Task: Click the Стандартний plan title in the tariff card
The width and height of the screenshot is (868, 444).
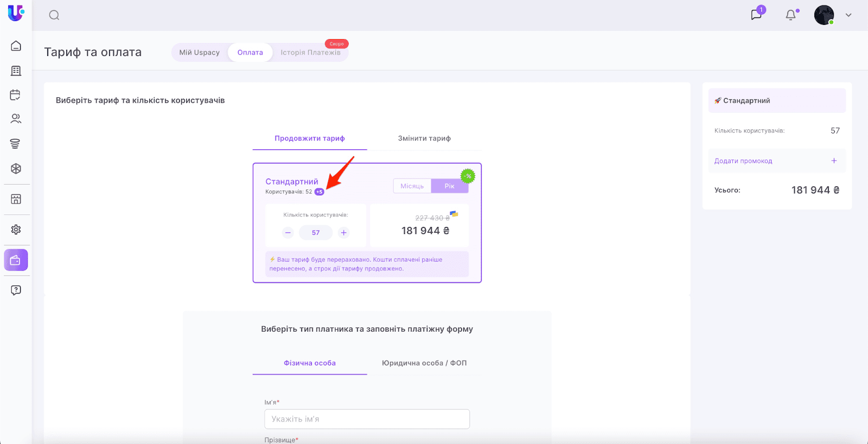Action: click(x=292, y=182)
